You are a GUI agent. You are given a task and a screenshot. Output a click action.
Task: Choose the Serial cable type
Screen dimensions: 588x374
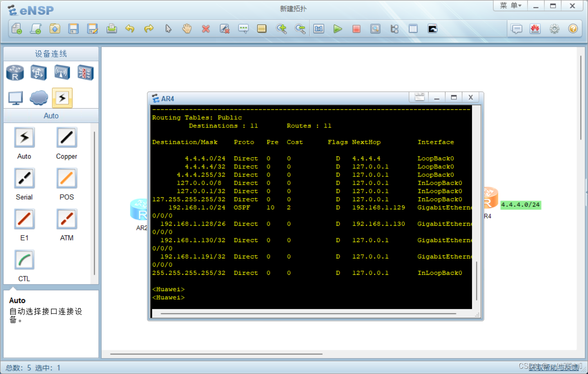24,178
